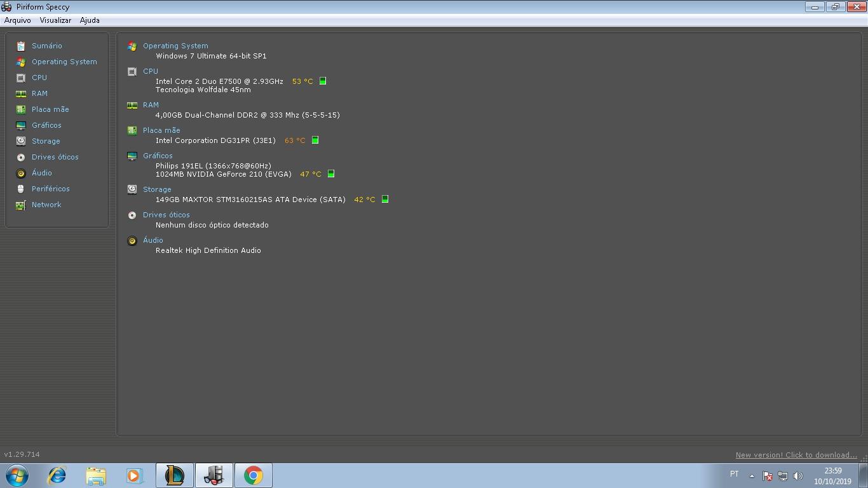Image resolution: width=868 pixels, height=488 pixels.
Task: Click the Storage heading in summary
Action: tap(157, 189)
